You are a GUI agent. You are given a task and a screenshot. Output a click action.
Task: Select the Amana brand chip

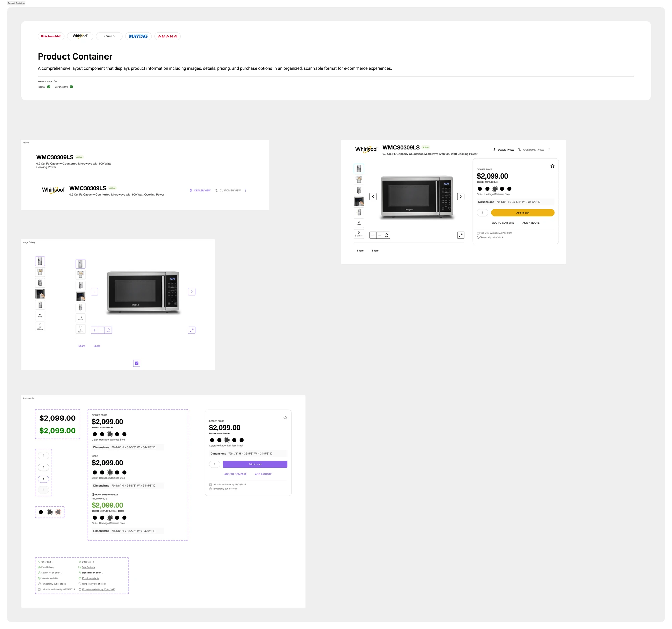(167, 36)
